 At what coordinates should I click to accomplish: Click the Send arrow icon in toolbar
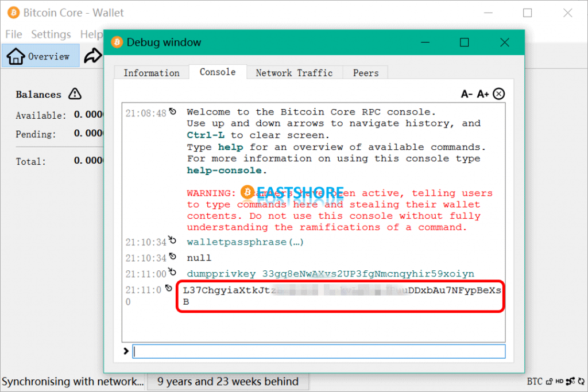click(92, 56)
